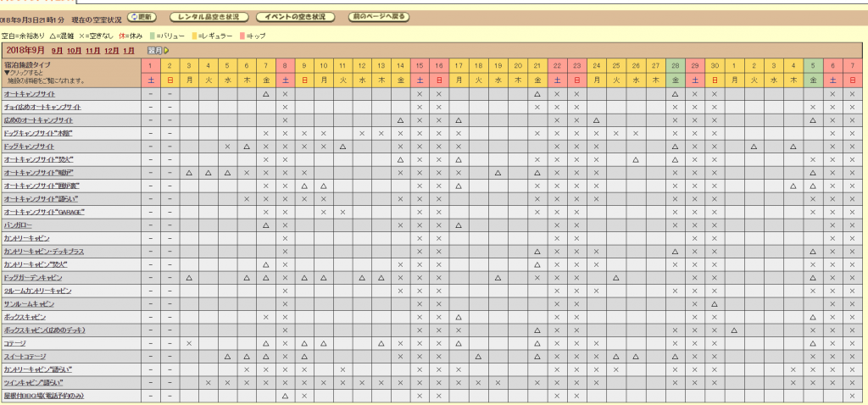This screenshot has height=405, width=868.
Task: View サンルームキャビン details
Action: tap(29, 304)
